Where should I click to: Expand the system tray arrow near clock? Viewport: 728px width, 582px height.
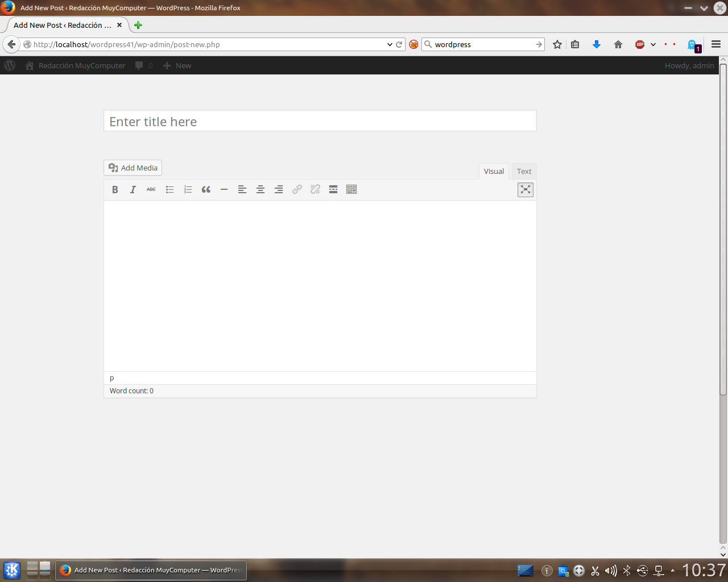tap(673, 570)
